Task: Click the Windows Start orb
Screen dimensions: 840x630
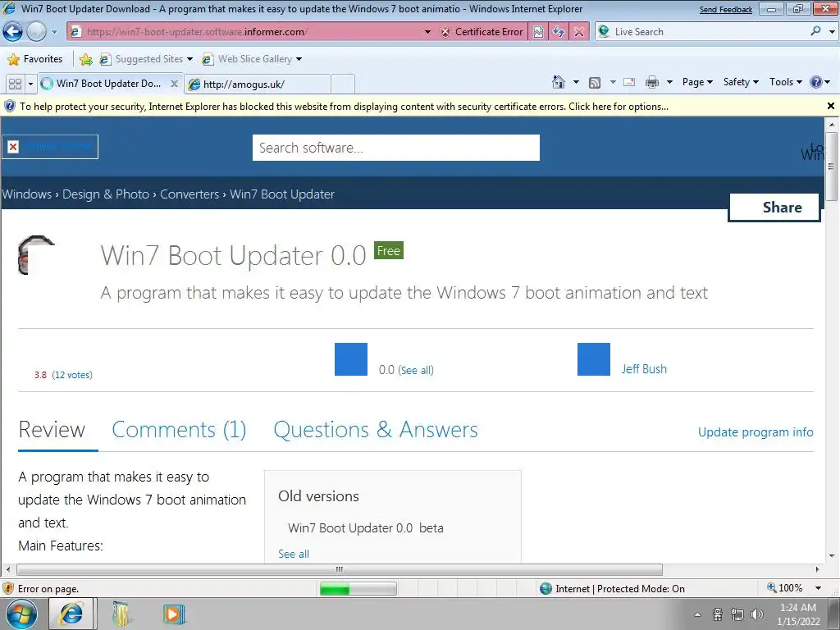Action: tap(22, 614)
